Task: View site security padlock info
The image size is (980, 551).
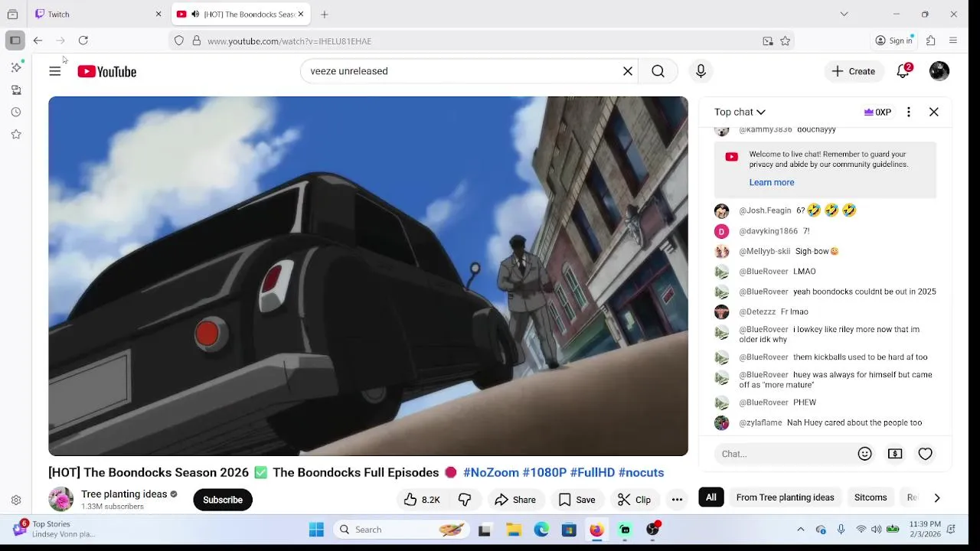Action: [x=197, y=41]
